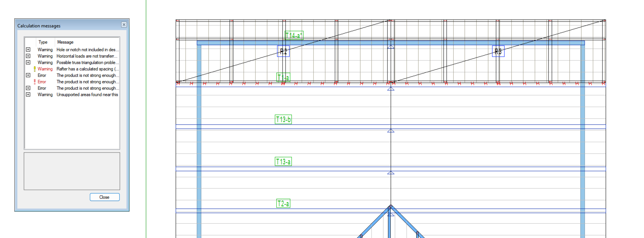Close the Calculation messages dialog
Screen dimensions: 644x238
(105, 197)
